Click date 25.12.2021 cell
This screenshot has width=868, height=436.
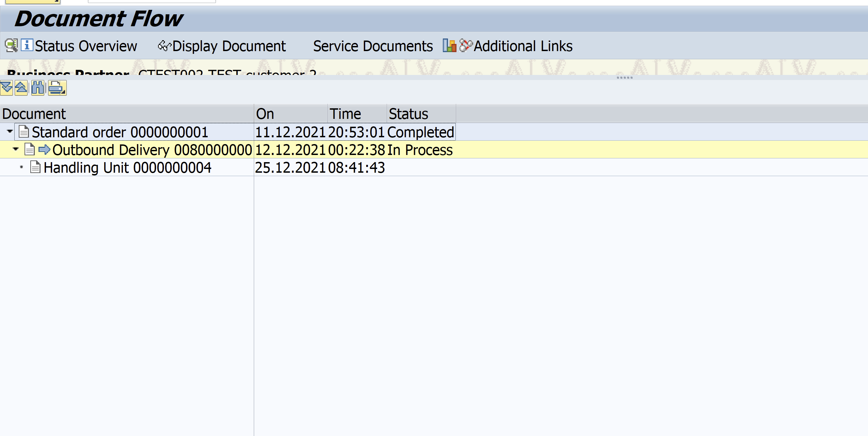pos(291,168)
